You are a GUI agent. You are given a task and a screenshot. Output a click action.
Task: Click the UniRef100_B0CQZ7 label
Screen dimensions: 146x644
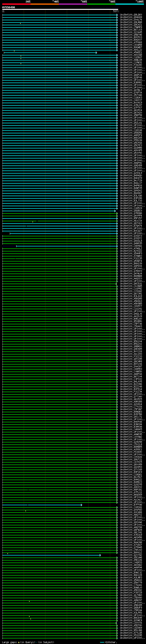131,231
